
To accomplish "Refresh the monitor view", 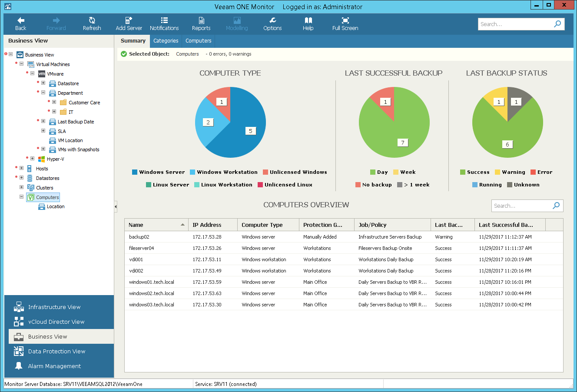I will pos(92,24).
